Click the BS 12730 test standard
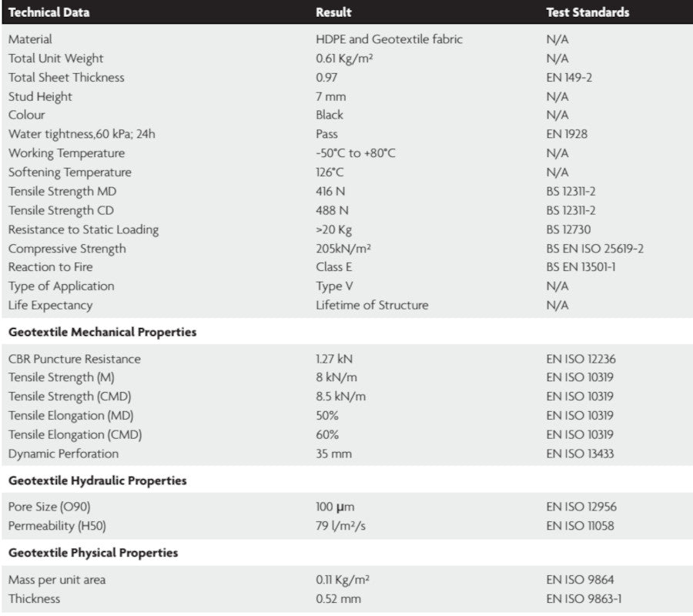The width and height of the screenshot is (693, 616). pyautogui.click(x=568, y=229)
